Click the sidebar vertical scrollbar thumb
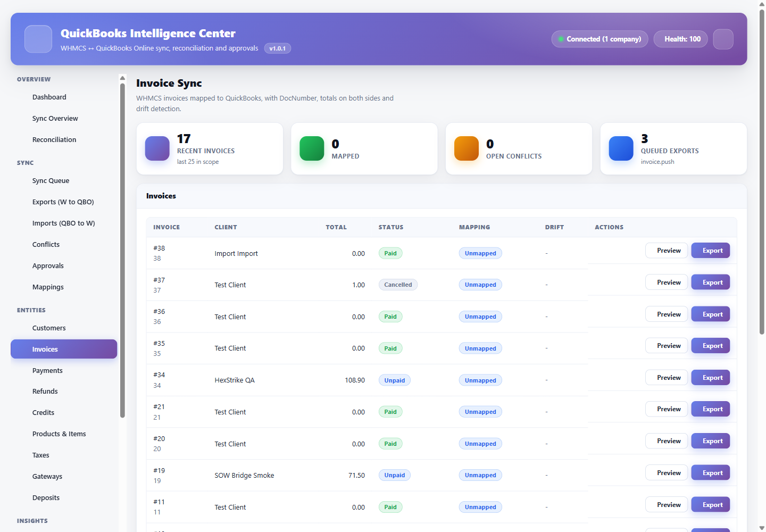This screenshot has width=766, height=532. coord(122,251)
